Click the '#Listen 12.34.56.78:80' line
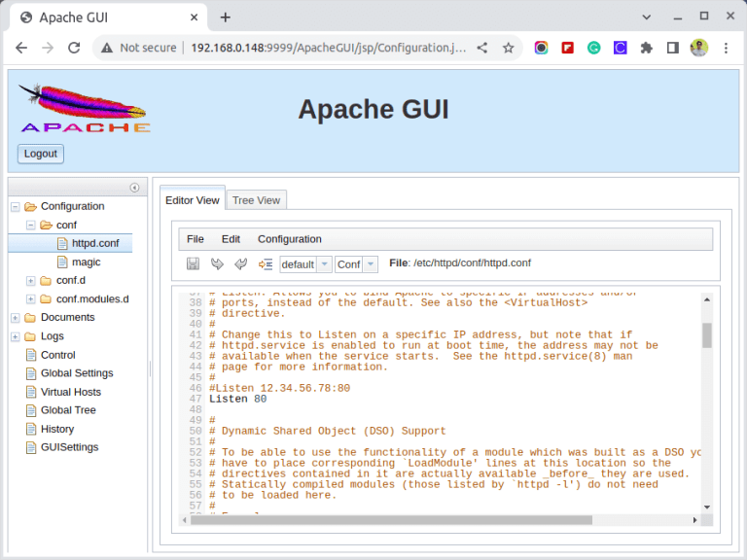Viewport: 747px width, 560px height. point(280,388)
